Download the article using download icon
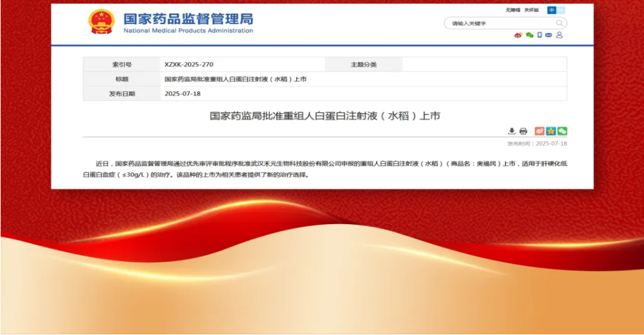The width and height of the screenshot is (644, 335). coord(512,131)
